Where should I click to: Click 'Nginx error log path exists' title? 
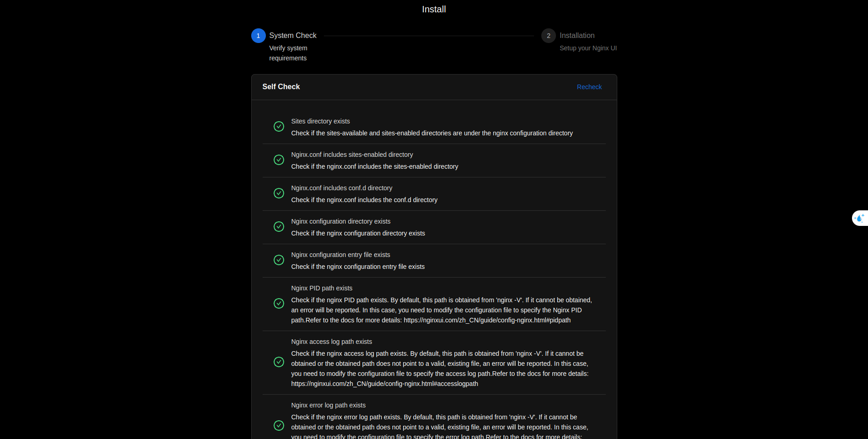pyautogui.click(x=328, y=405)
